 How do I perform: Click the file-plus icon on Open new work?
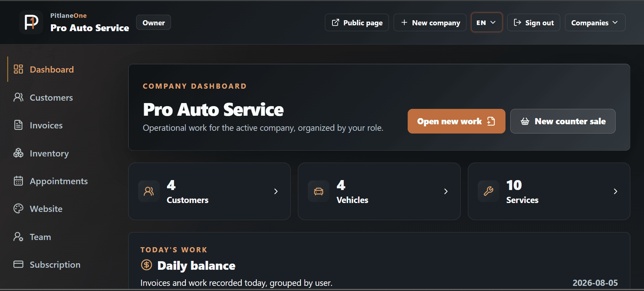491,121
